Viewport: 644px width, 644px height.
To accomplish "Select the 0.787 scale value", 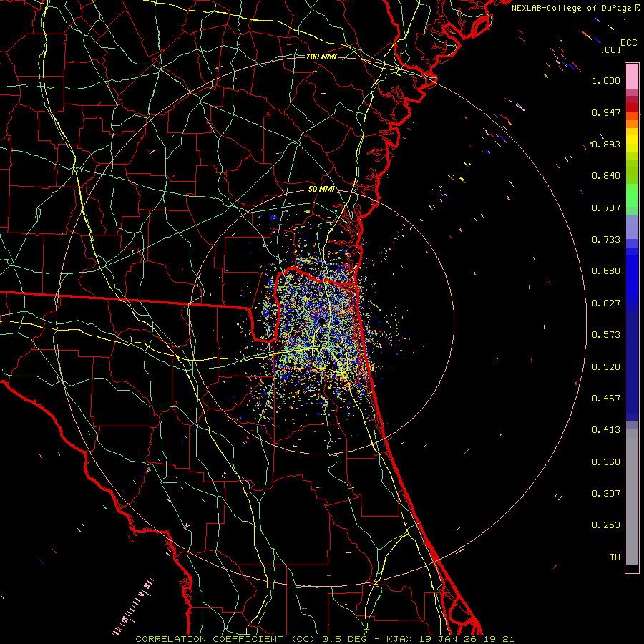I will point(606,208).
